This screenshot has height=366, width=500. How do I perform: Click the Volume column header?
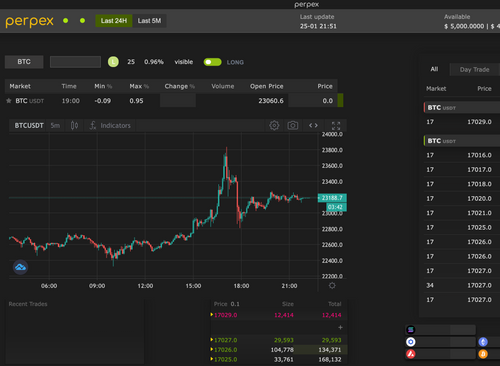point(223,86)
